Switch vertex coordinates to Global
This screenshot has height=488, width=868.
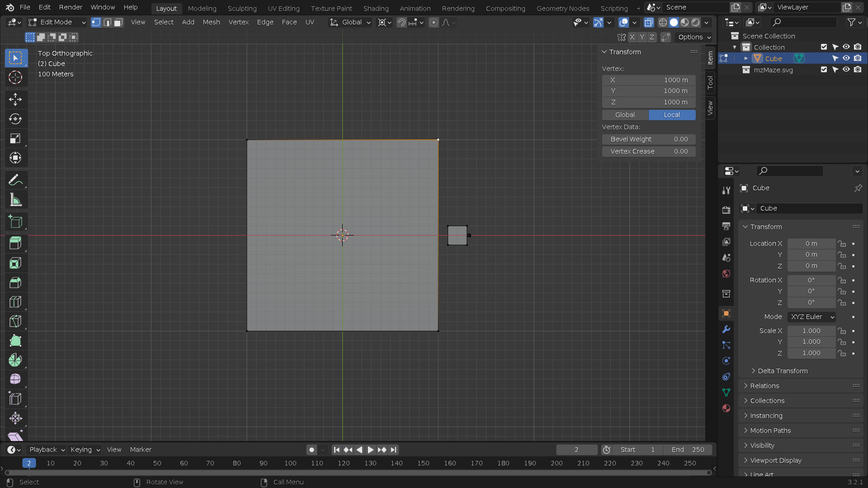625,115
